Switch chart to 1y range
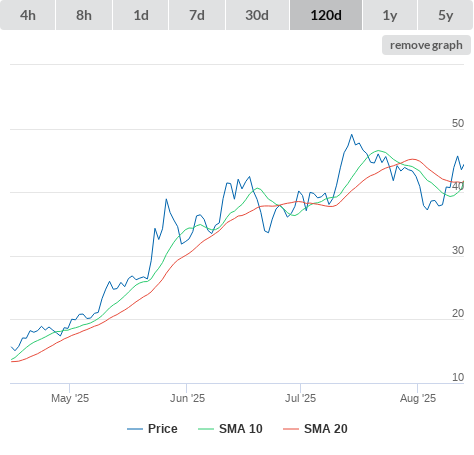Viewport: 474px width, 455px height. [x=390, y=15]
